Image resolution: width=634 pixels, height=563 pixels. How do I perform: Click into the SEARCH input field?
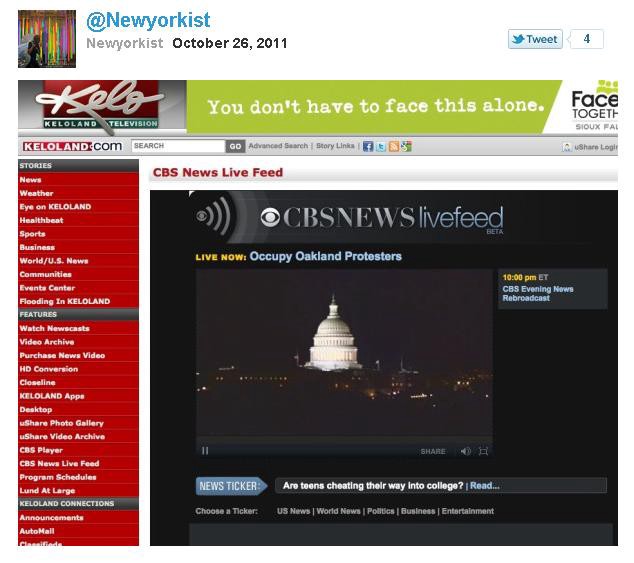coord(178,146)
